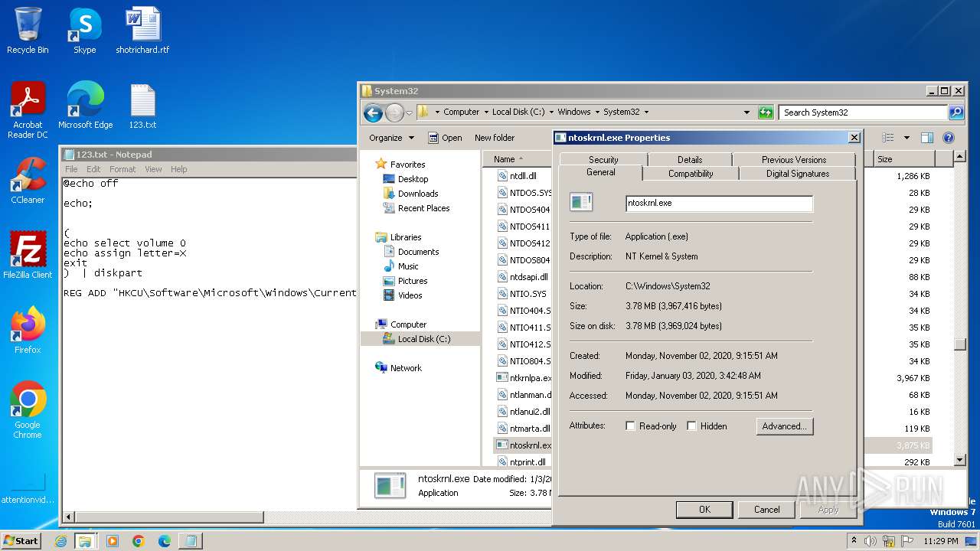Toggle the preview pane icon in Explorer
The width and height of the screenshot is (980, 551).
[x=927, y=138]
